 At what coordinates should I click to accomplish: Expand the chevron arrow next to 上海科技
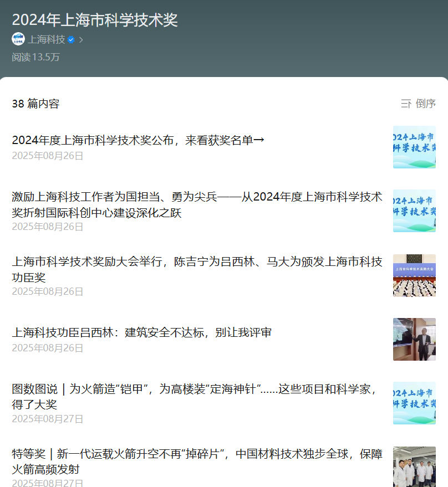(81, 40)
